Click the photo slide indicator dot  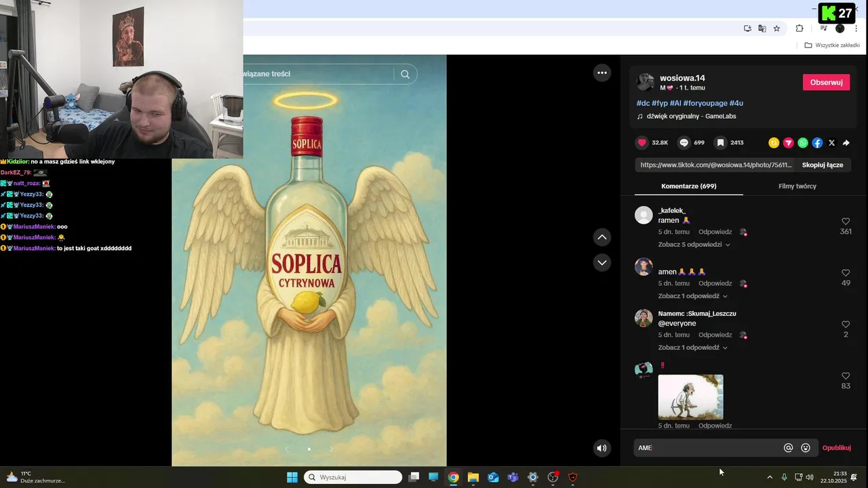(309, 449)
